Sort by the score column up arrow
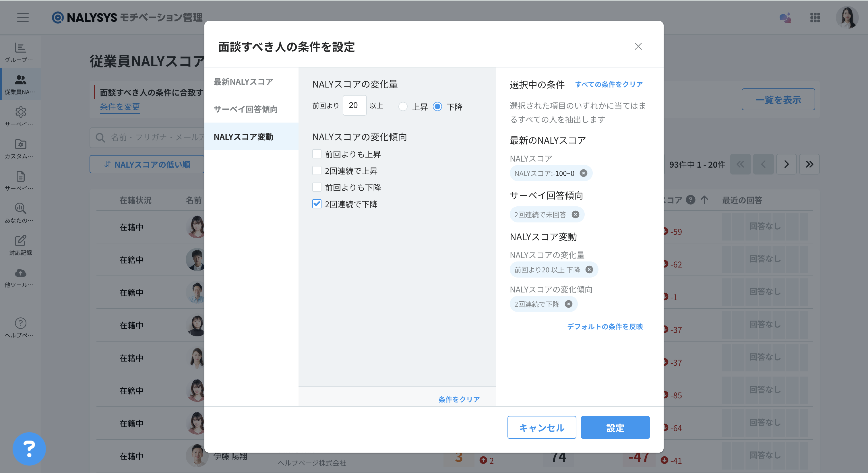Viewport: 868px width, 473px height. click(x=704, y=200)
